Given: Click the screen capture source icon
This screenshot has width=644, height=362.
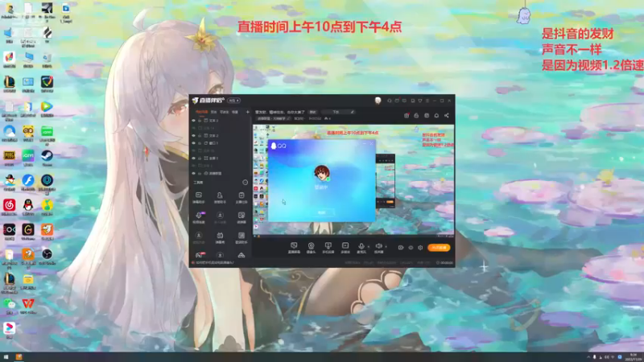Looking at the screenshot, I should pos(294,246).
